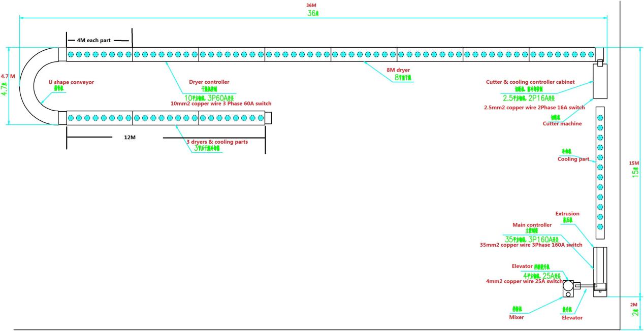
Task: Select the '8M dryer' annotation
Action: (402, 70)
